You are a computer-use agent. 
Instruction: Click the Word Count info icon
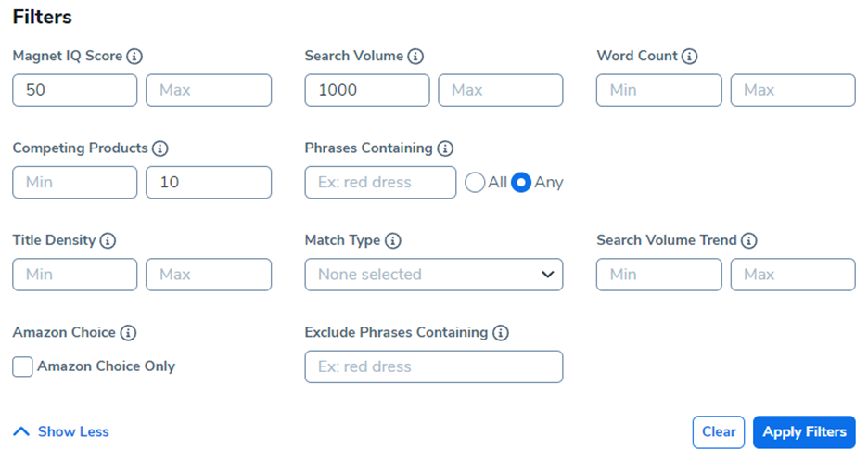pos(689,57)
